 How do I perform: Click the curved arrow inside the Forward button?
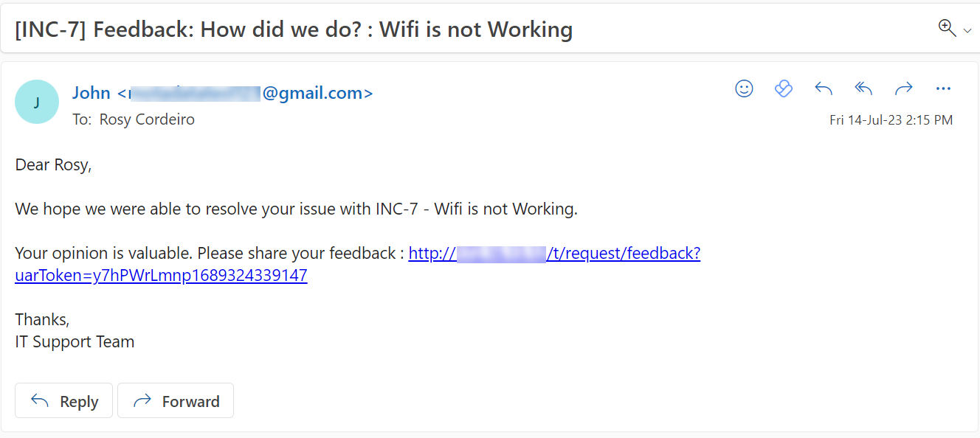pyautogui.click(x=142, y=400)
